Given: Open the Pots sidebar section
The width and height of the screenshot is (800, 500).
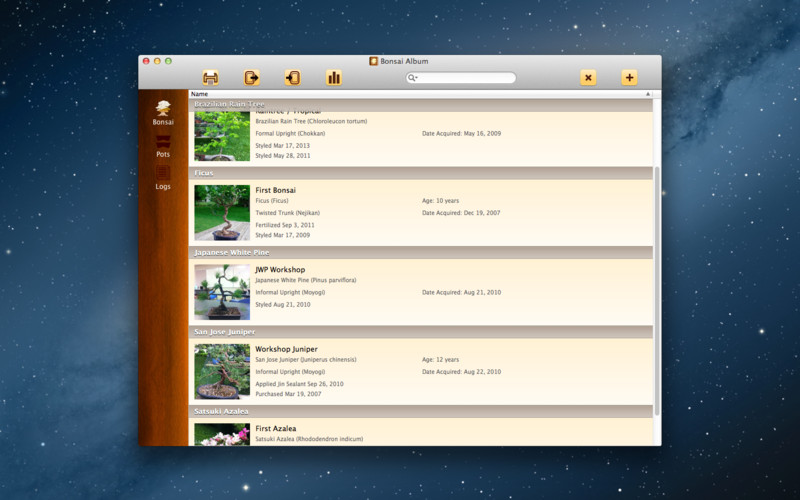Looking at the screenshot, I should [163, 146].
